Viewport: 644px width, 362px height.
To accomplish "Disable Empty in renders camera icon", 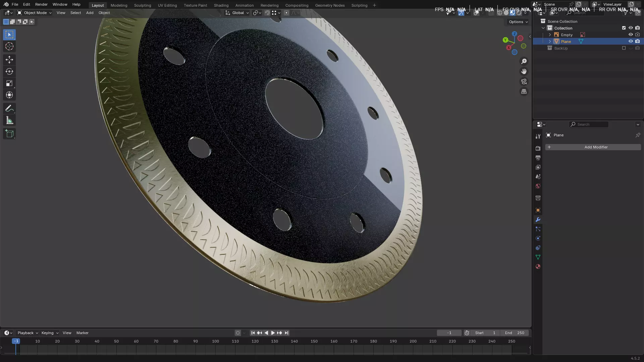I will (x=638, y=35).
